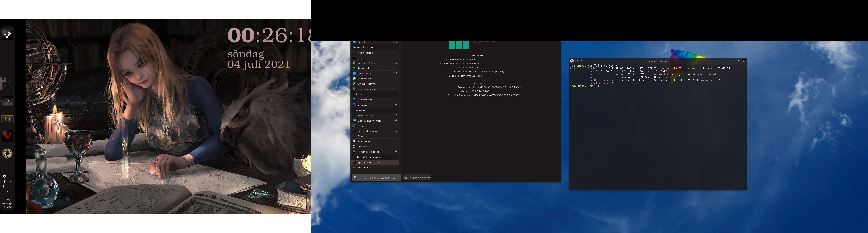This screenshot has height=233, width=868.
Task: Expand Applications submenu arrow
Action: 396,73
